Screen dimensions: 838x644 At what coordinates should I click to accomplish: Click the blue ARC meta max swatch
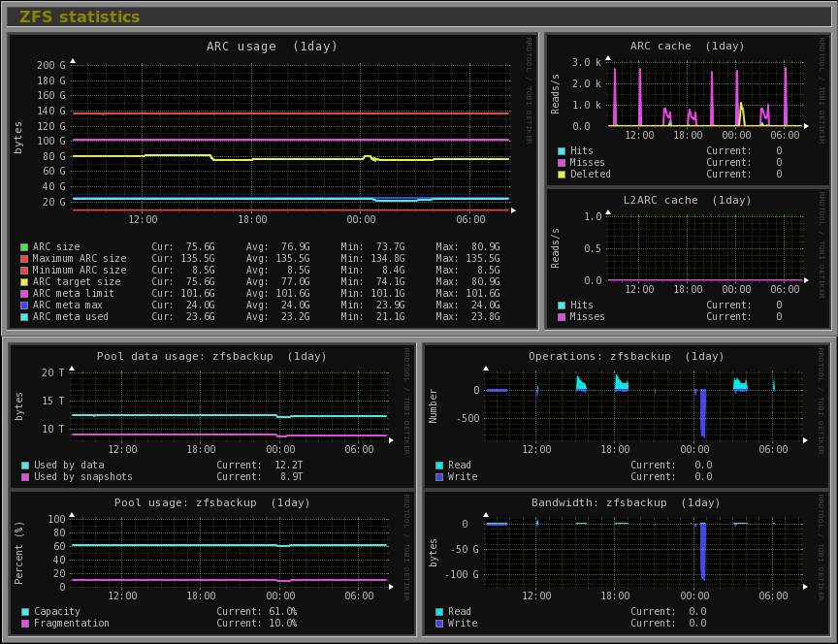point(24,306)
